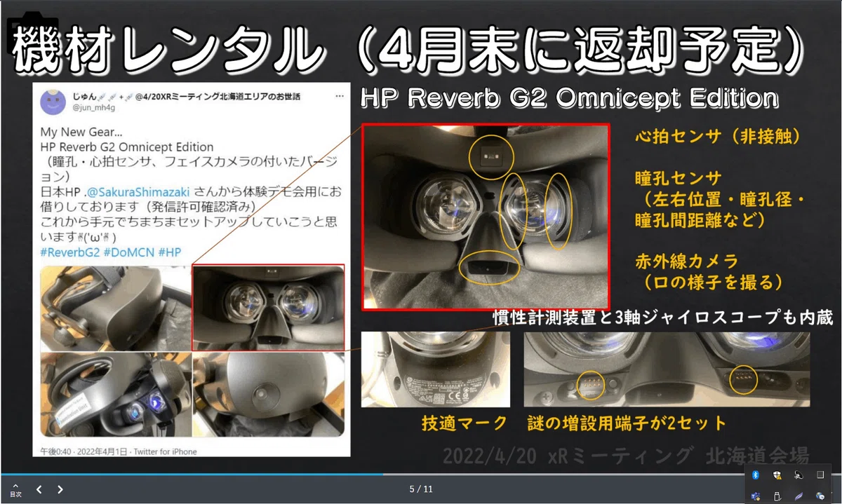842x504 pixels.
Task: Open the red-framed lens photo in tweet
Action: pyautogui.click(x=269, y=306)
